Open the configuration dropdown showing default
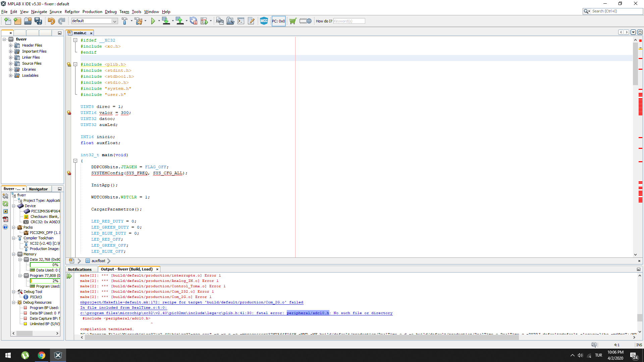The height and width of the screenshot is (362, 644). [x=94, y=21]
